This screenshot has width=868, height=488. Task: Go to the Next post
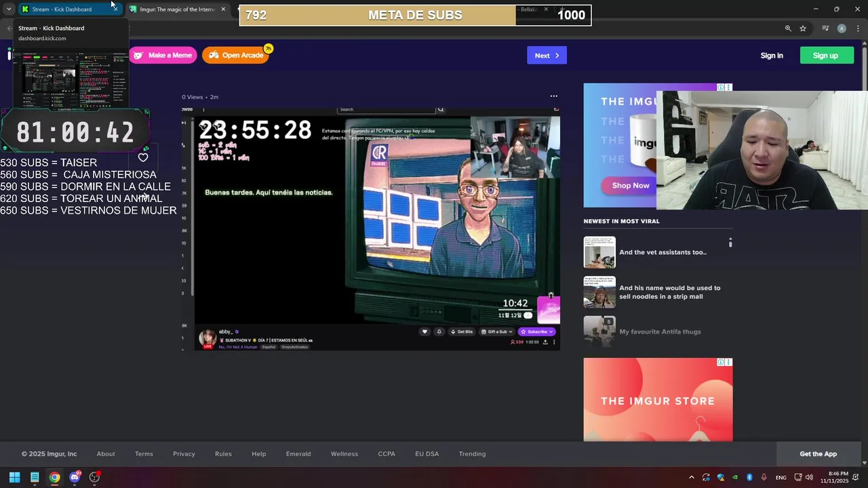click(x=547, y=56)
